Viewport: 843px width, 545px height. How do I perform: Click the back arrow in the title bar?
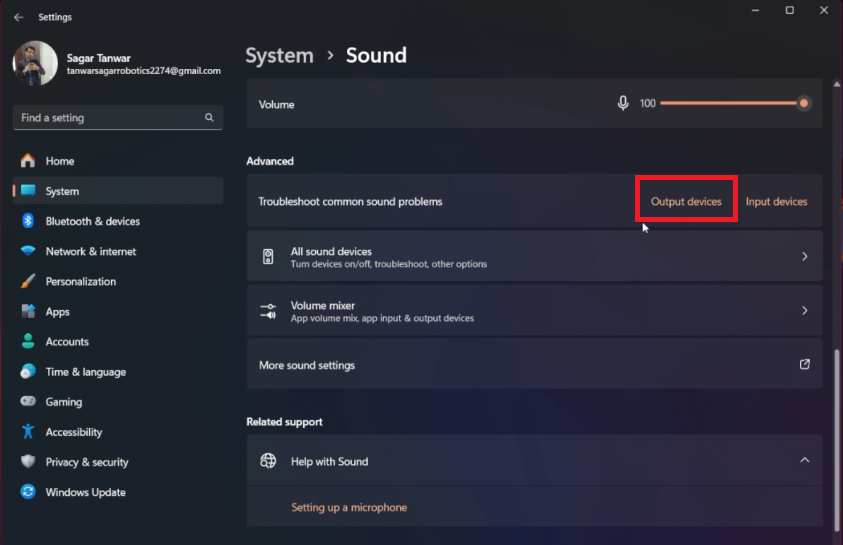(18, 17)
